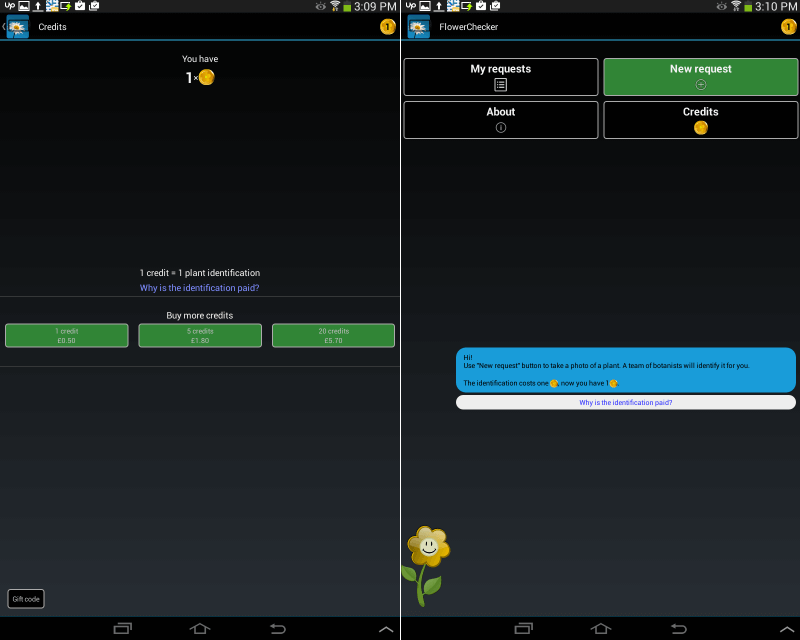Tap the "FlowerChecker" title in the header
This screenshot has height=640, width=800.
pos(468,27)
